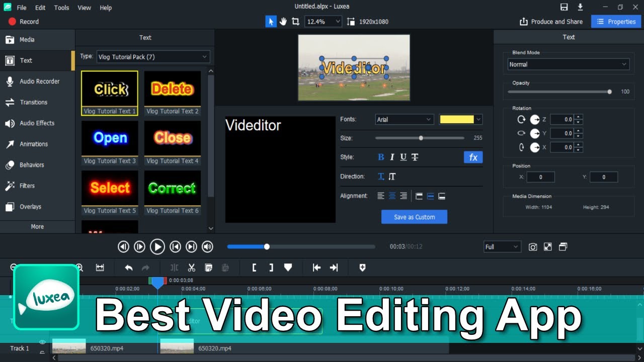Click the main Play button

(157, 247)
